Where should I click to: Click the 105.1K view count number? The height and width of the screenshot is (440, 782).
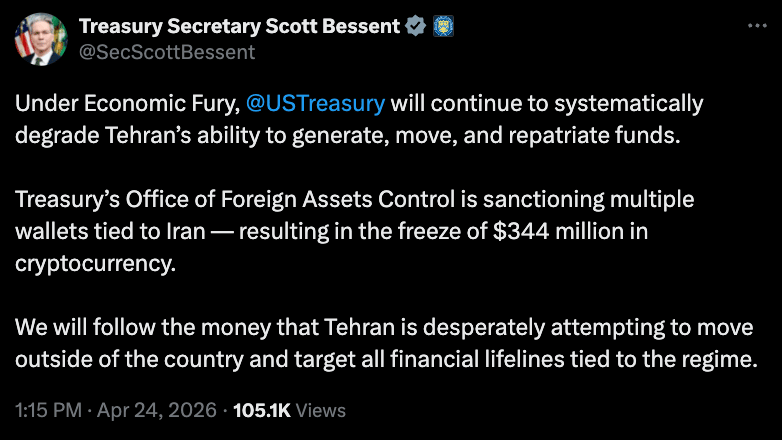[264, 410]
